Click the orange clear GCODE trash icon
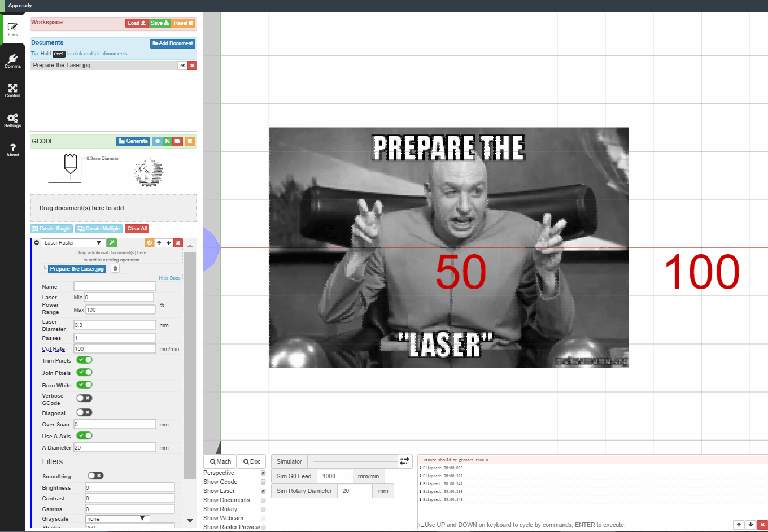The image size is (768, 532). [190, 141]
